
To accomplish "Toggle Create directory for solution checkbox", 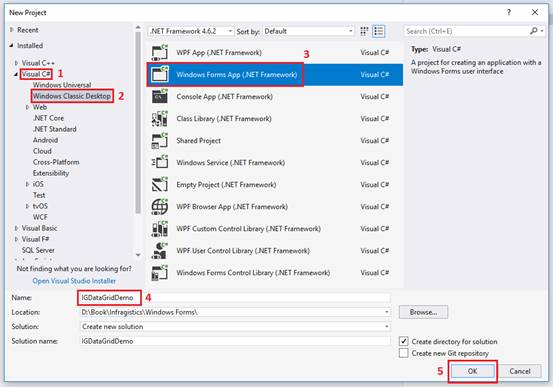I will [404, 341].
